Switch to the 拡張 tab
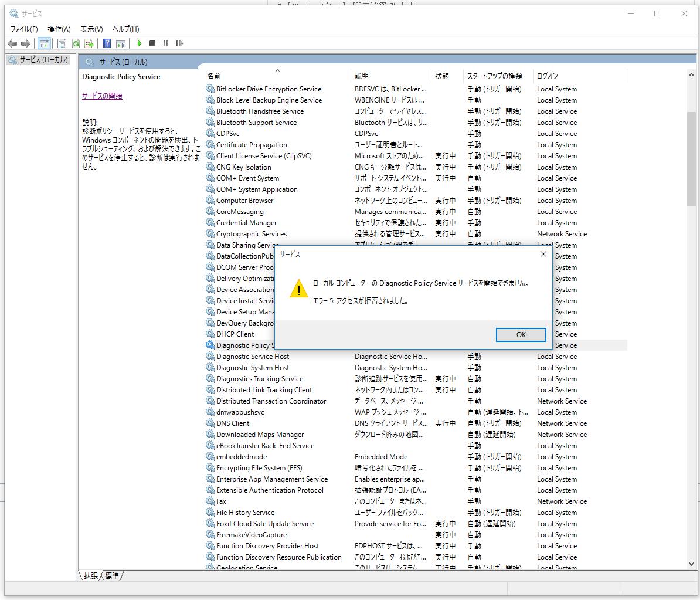This screenshot has width=700, height=600. [x=91, y=576]
